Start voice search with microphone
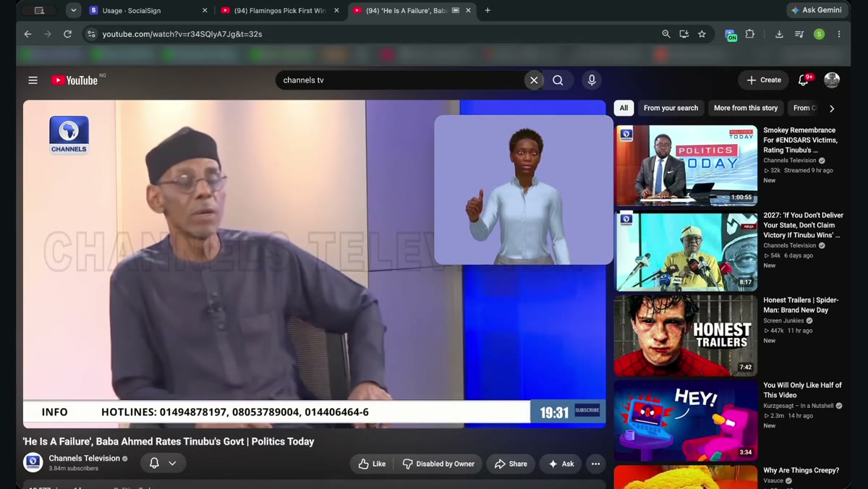Viewport: 868px width, 489px height. 592,80
